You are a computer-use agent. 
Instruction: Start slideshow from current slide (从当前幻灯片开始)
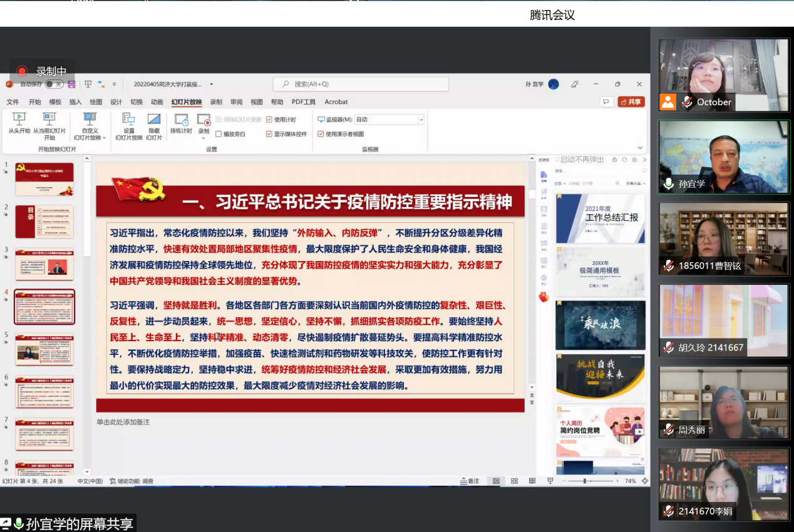[49, 126]
